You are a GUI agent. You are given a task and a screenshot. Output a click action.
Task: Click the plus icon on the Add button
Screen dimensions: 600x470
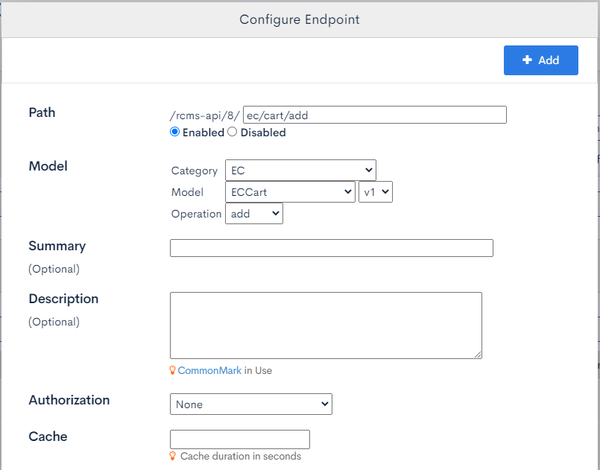tap(527, 60)
